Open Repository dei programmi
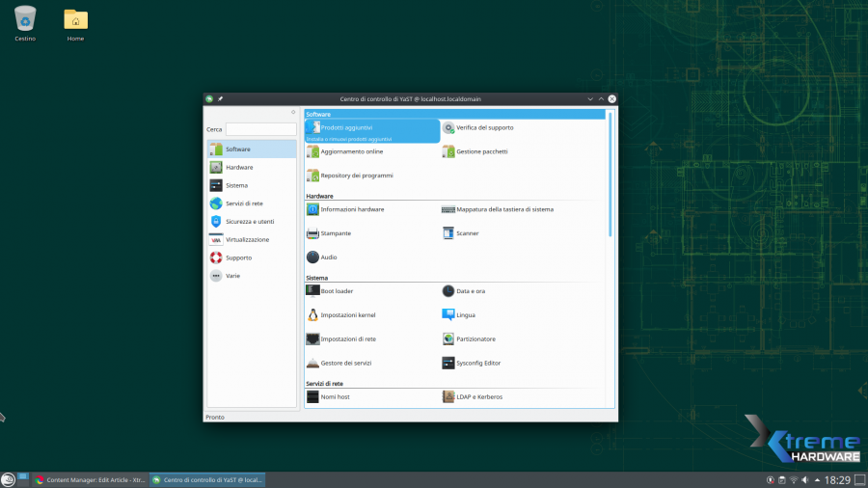This screenshot has height=488, width=868. pos(356,176)
